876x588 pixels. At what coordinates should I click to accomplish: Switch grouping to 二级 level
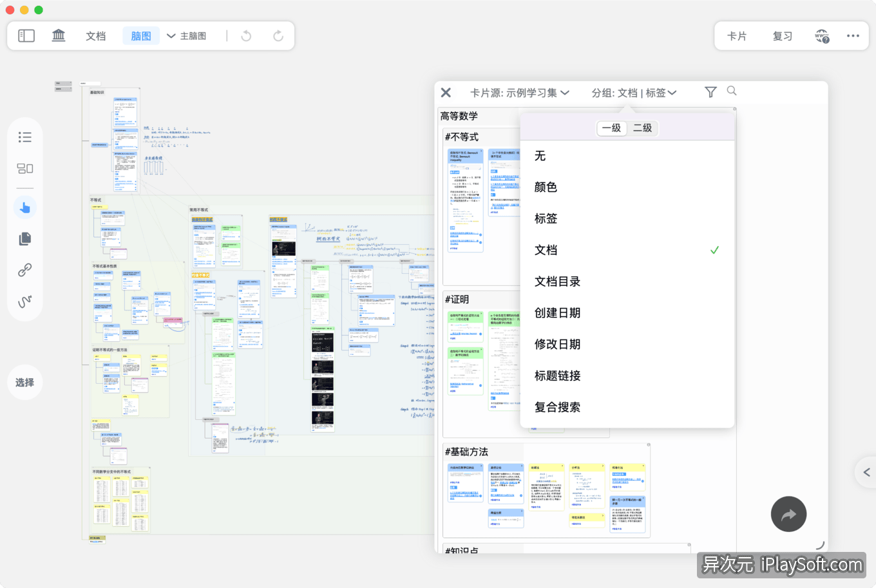(x=642, y=128)
